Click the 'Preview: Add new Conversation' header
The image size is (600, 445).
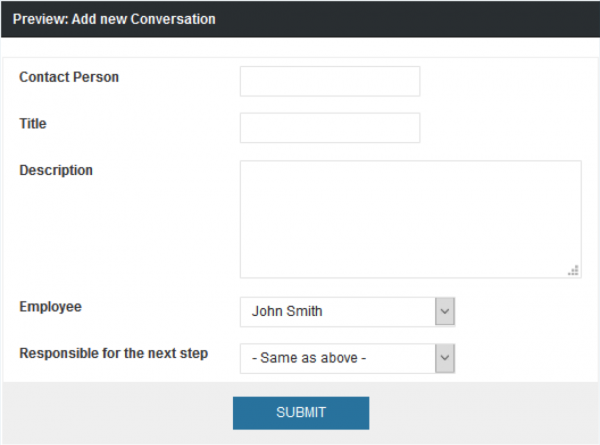click(x=113, y=19)
